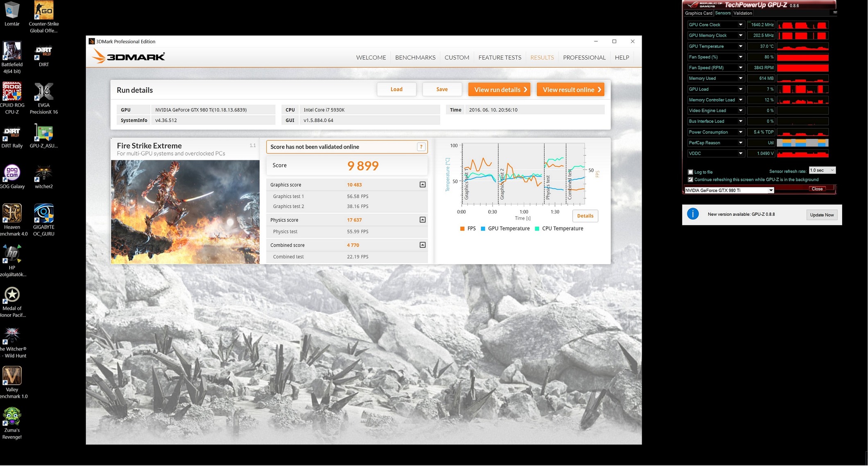
Task: Open the GPU Core Clock sensor dropdown
Action: click(x=740, y=25)
